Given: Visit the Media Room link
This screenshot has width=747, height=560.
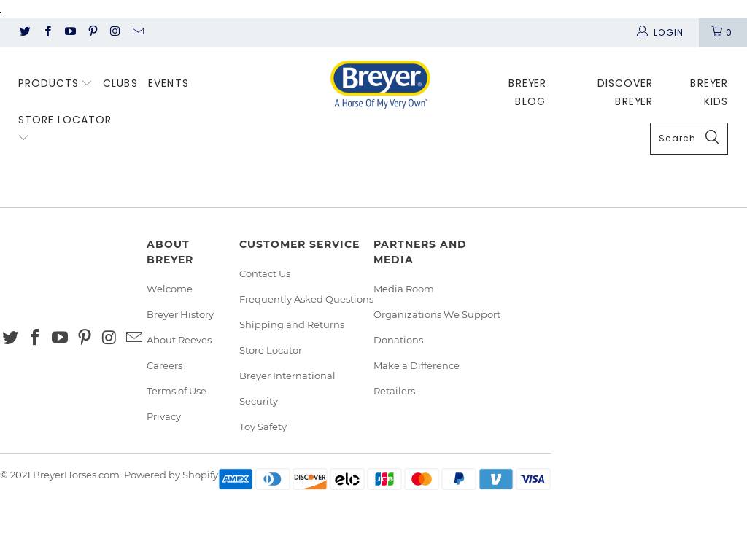Looking at the screenshot, I should [403, 289].
